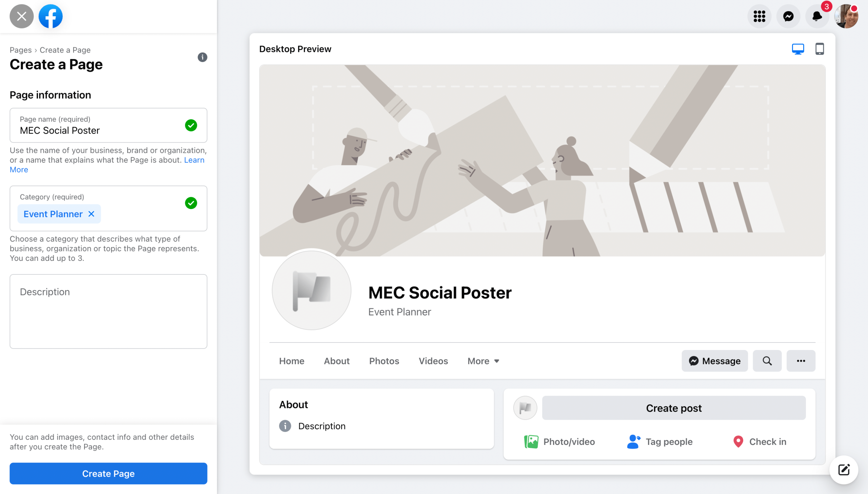Remove the Event Planner category tag

coord(91,214)
